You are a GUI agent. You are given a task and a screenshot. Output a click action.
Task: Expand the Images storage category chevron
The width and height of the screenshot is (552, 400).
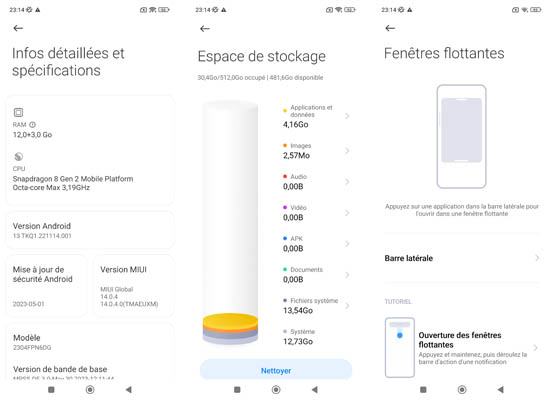tap(347, 151)
